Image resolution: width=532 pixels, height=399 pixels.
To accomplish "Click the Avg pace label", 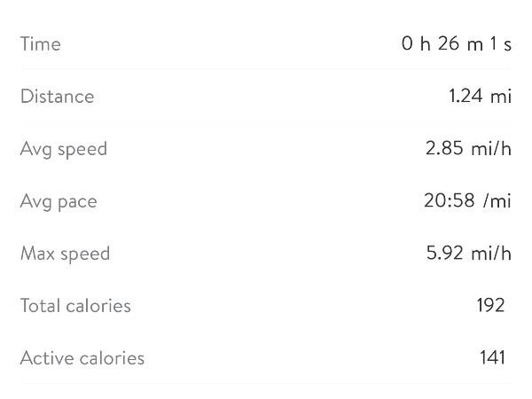I will point(59,201).
